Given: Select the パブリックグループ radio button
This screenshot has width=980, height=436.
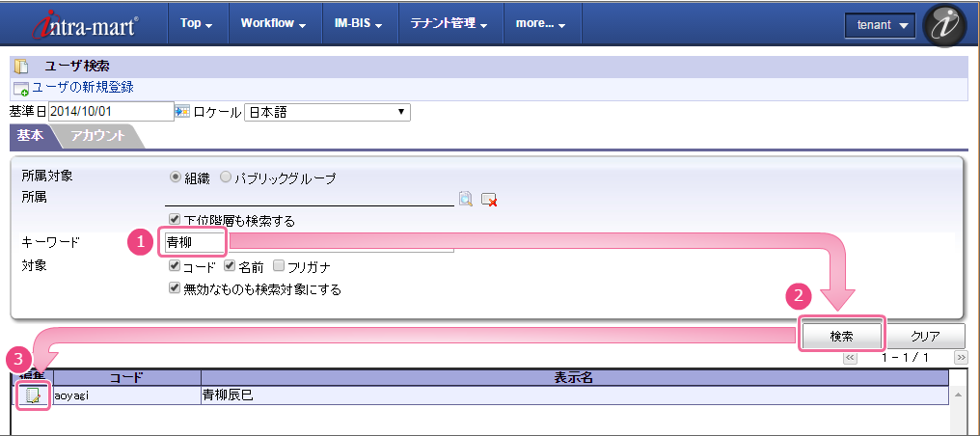Looking at the screenshot, I should tap(226, 177).
